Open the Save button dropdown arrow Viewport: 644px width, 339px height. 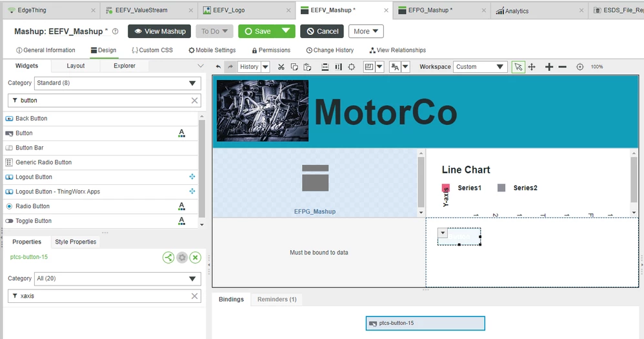tap(286, 31)
